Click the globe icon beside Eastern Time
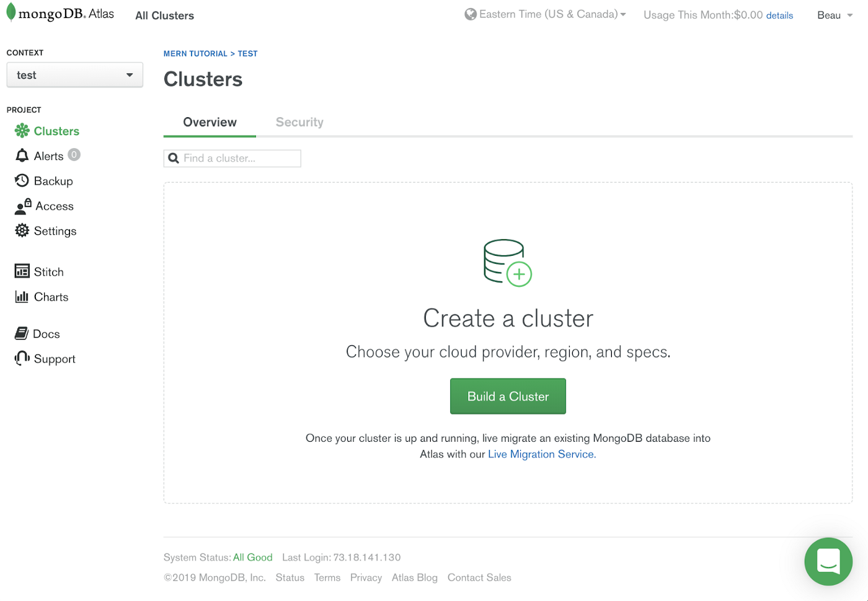This screenshot has height=601, width=868. [x=471, y=14]
